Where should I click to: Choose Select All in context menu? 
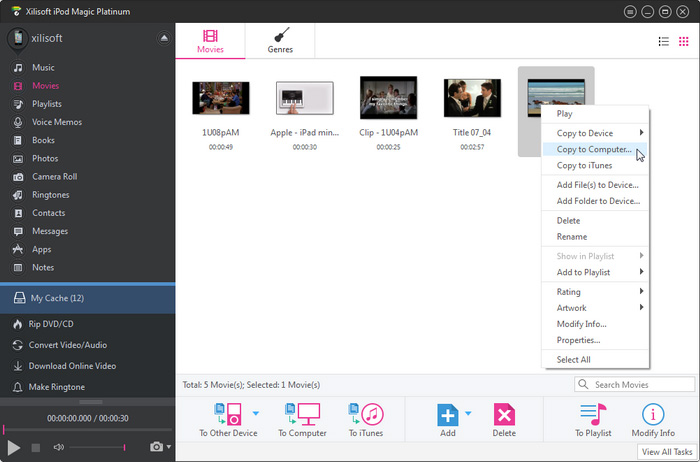tap(594, 360)
